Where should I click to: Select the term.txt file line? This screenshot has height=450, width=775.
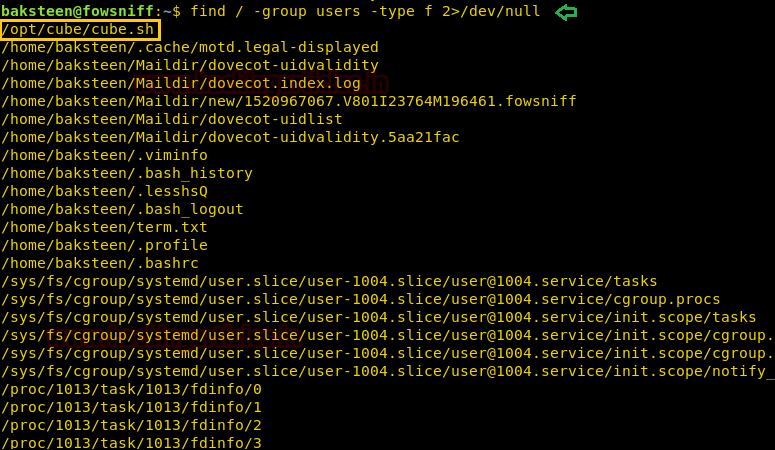[x=104, y=227]
